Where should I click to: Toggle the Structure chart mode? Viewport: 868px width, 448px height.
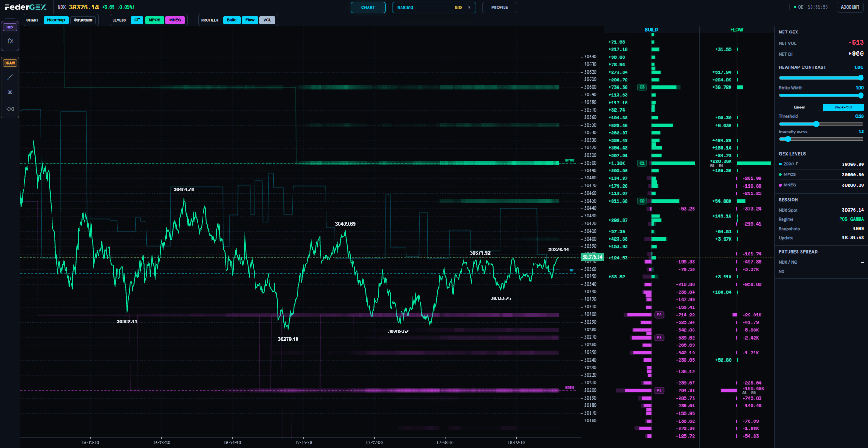point(83,20)
